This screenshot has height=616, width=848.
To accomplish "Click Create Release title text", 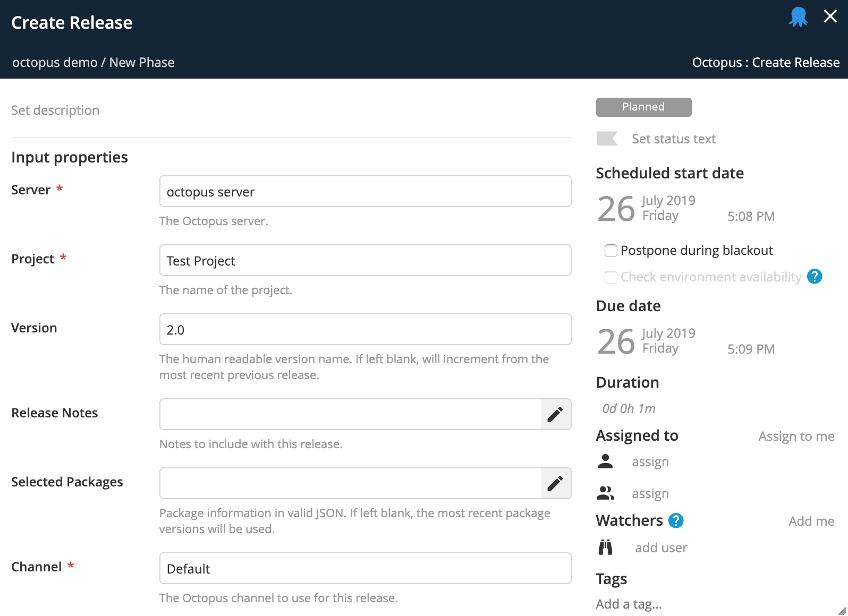I will click(72, 22).
